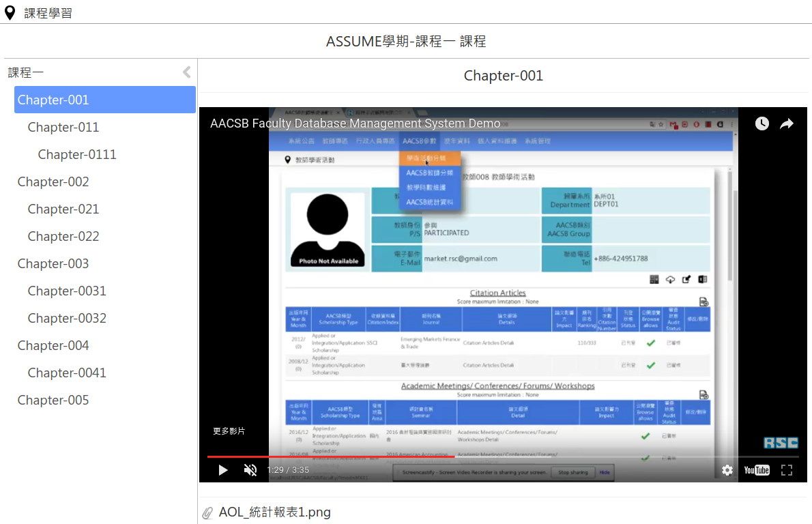Screen dimensions: 812x524
Task: Open Chapter-022 in the sidebar
Action: (63, 236)
